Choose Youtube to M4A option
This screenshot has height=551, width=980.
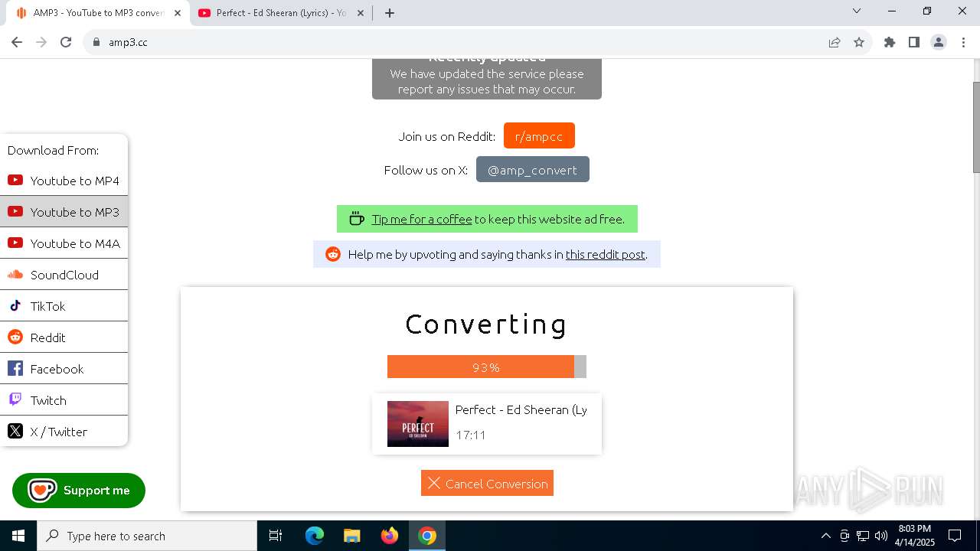pyautogui.click(x=64, y=243)
